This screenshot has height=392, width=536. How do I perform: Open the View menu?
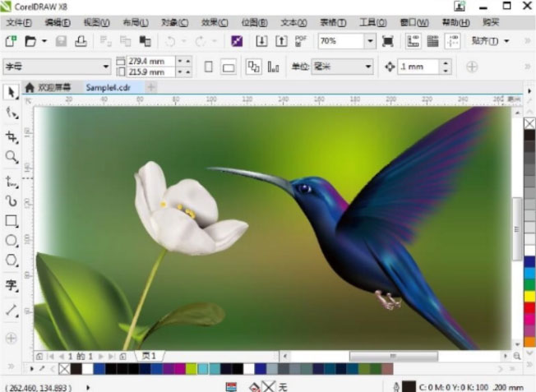pyautogui.click(x=97, y=22)
